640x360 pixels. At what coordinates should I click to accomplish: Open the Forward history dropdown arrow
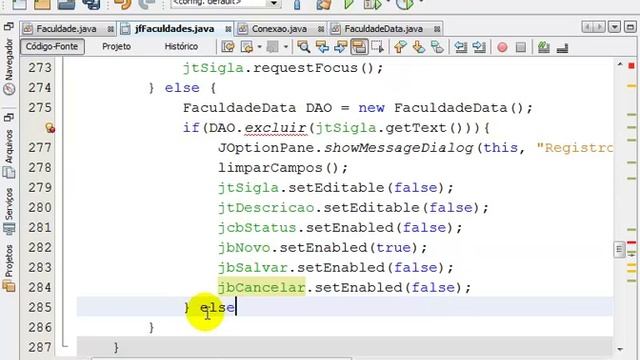[x=286, y=47]
